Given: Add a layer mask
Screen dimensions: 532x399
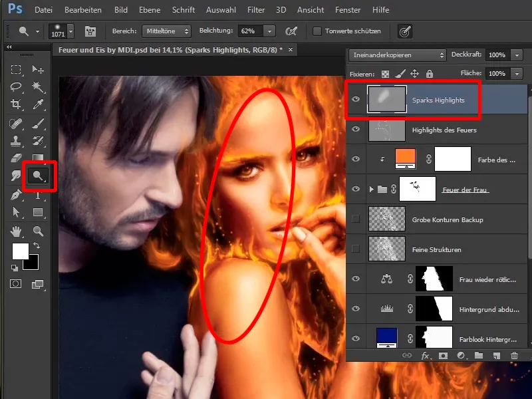Looking at the screenshot, I should tap(443, 355).
